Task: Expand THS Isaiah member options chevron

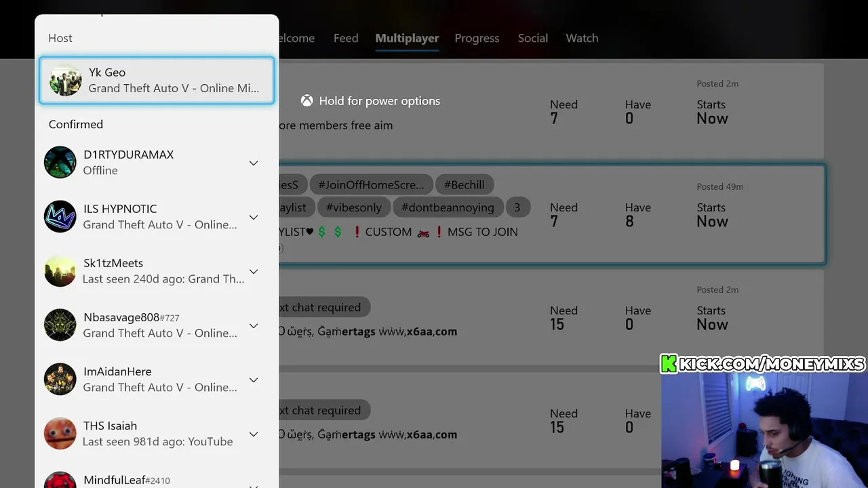Action: (254, 434)
